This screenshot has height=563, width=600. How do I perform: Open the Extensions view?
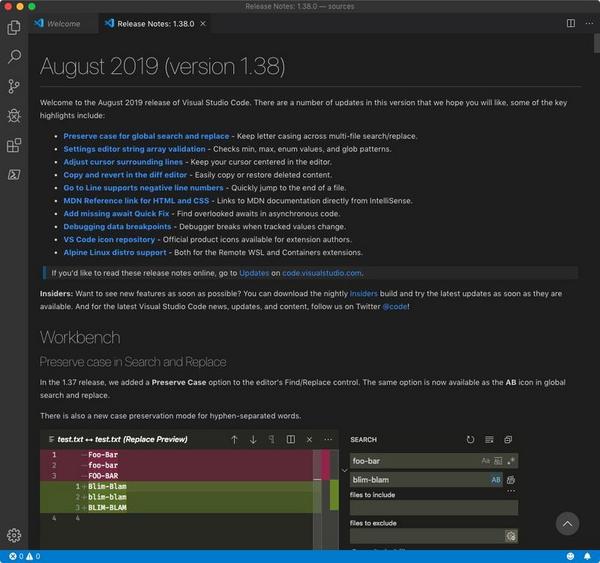[14, 145]
